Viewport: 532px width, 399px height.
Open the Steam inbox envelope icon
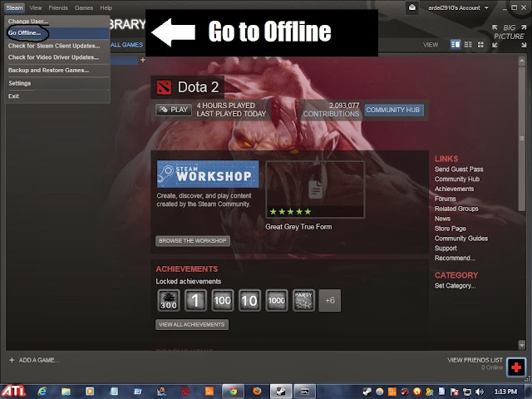412,7
